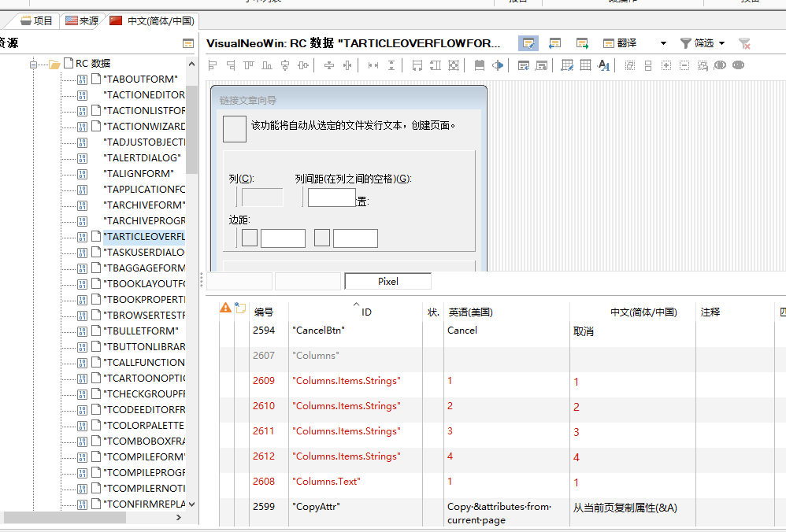Click the make same height icon
Viewport: 786px width, 532px height.
pyautogui.click(x=435, y=65)
